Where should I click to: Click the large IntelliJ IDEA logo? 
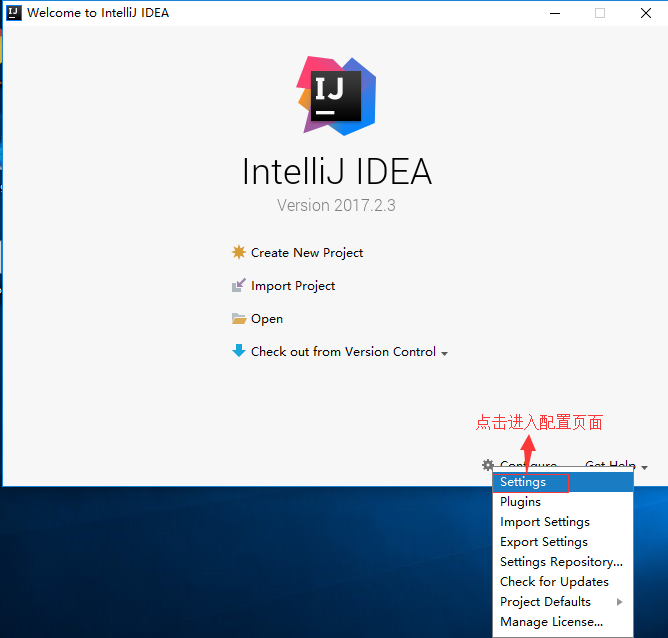[336, 96]
